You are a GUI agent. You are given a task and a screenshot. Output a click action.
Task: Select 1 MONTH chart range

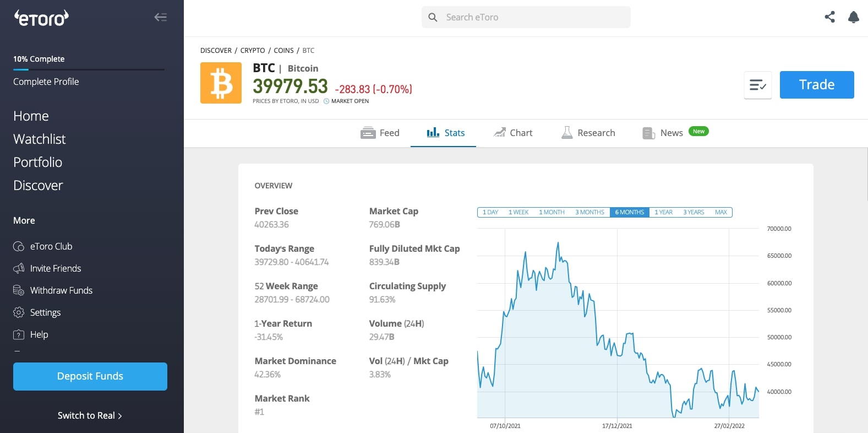tap(552, 212)
